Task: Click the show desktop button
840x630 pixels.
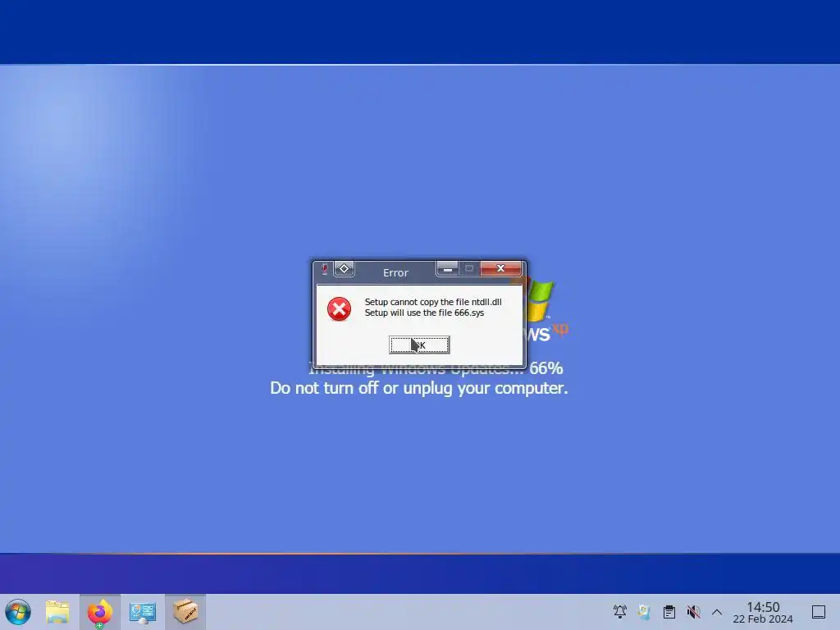Action: tap(819, 612)
